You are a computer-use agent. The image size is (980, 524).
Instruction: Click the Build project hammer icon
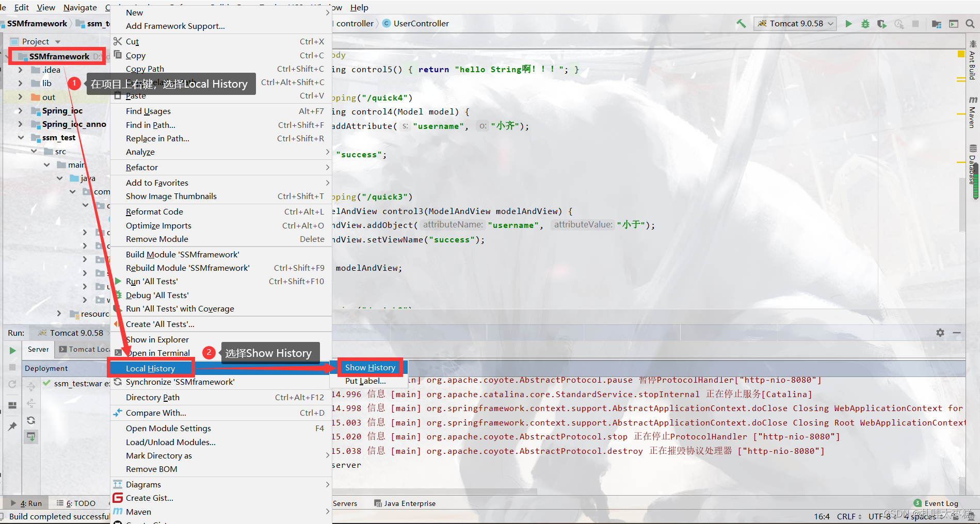741,24
